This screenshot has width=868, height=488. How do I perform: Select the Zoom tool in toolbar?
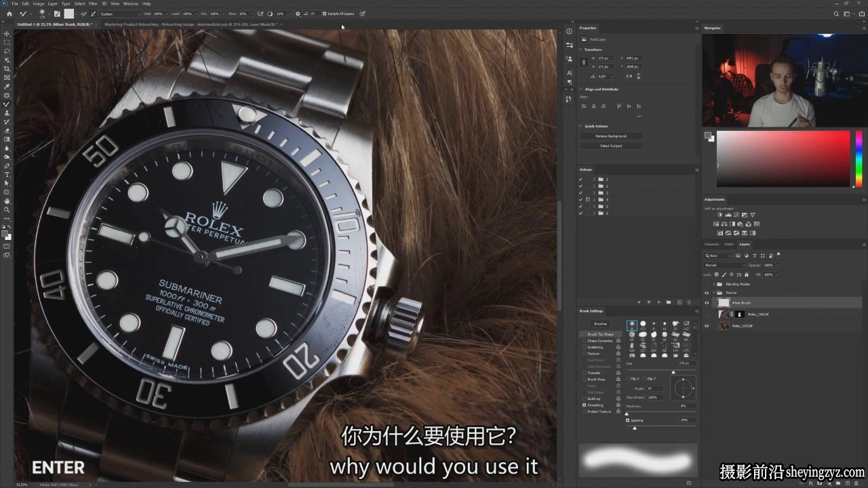(7, 209)
